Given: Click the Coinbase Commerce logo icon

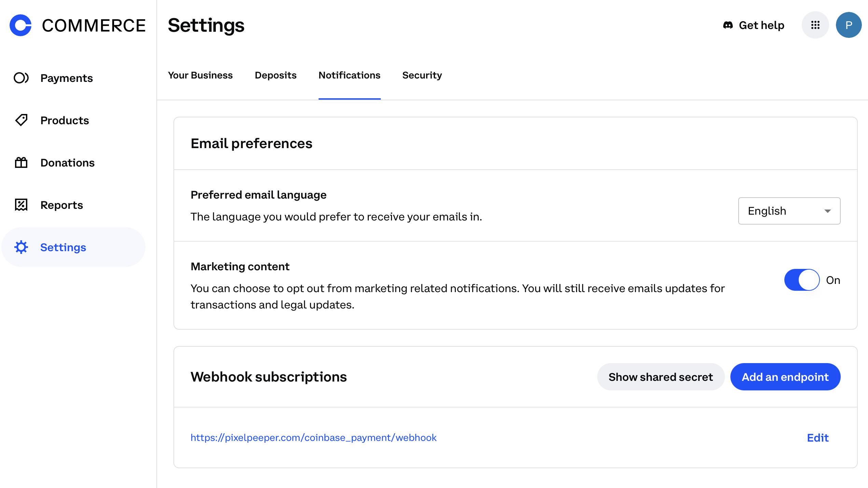Looking at the screenshot, I should (20, 25).
